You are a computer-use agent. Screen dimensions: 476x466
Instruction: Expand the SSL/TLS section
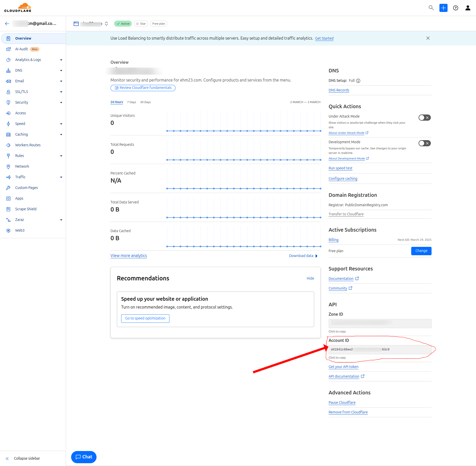61,92
